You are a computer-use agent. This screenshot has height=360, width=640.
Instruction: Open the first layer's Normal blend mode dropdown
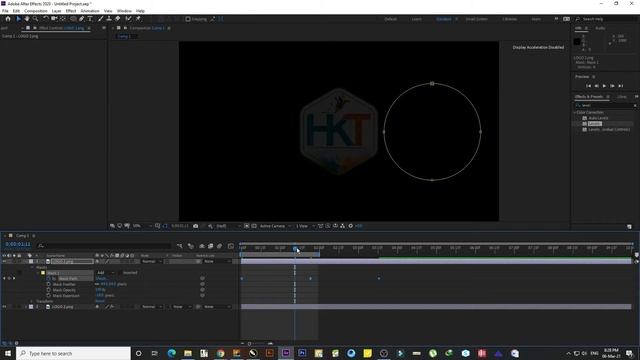(x=151, y=261)
